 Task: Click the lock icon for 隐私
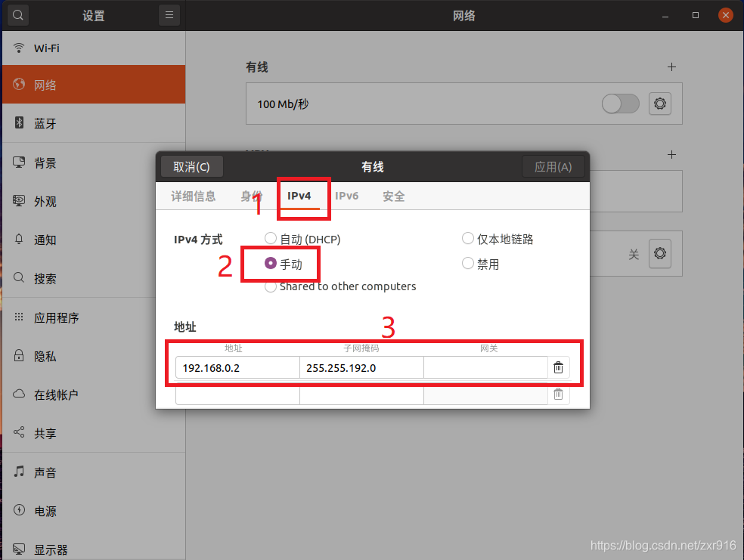click(x=18, y=355)
